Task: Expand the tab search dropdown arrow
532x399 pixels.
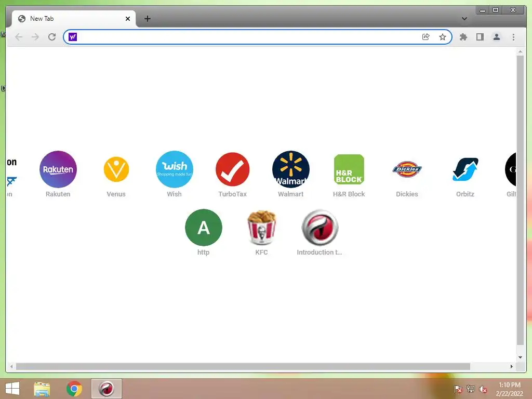Action: point(464,19)
